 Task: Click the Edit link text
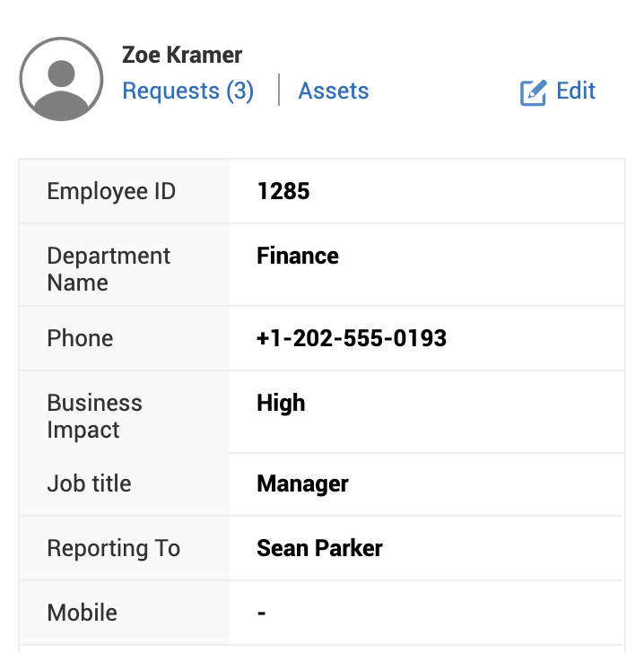coord(576,91)
